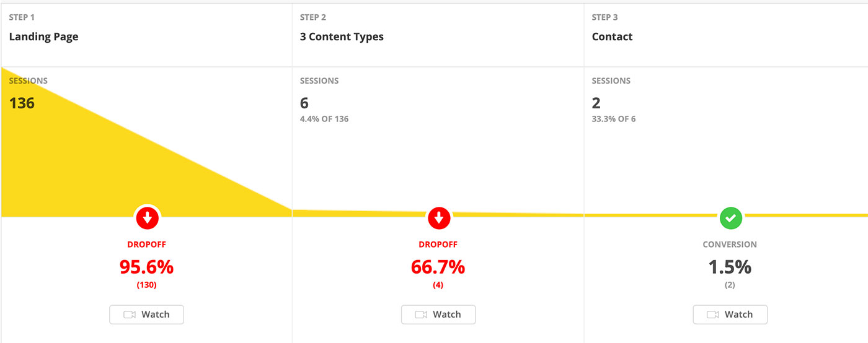
Task: Select the 3 Content Types step title
Action: coord(342,37)
